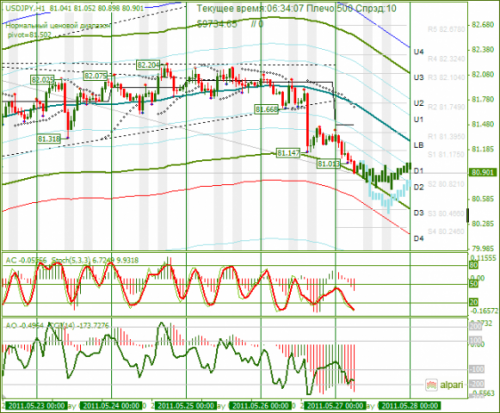The width and height of the screenshot is (500, 413).
Task: Click 82.380 on the price axis
Action: (x=483, y=50)
